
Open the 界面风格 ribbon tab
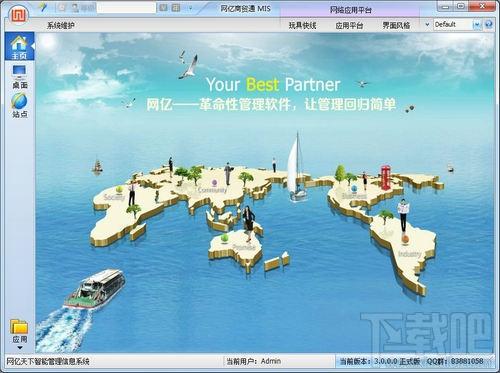[396, 25]
